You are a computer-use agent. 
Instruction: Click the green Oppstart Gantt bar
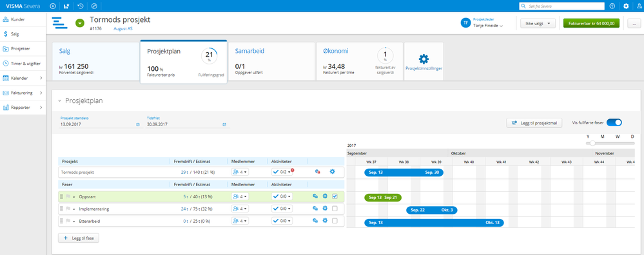pyautogui.click(x=383, y=198)
